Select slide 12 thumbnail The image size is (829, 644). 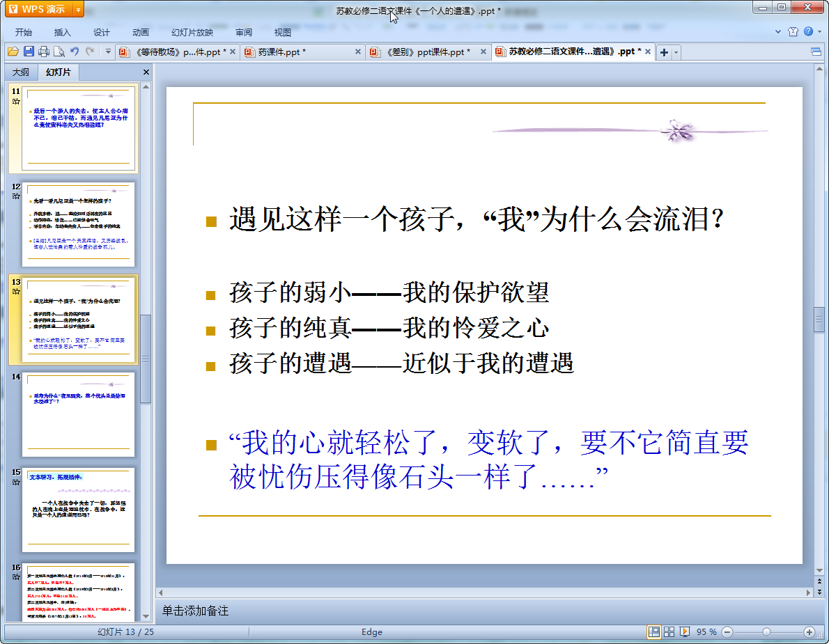(x=78, y=224)
